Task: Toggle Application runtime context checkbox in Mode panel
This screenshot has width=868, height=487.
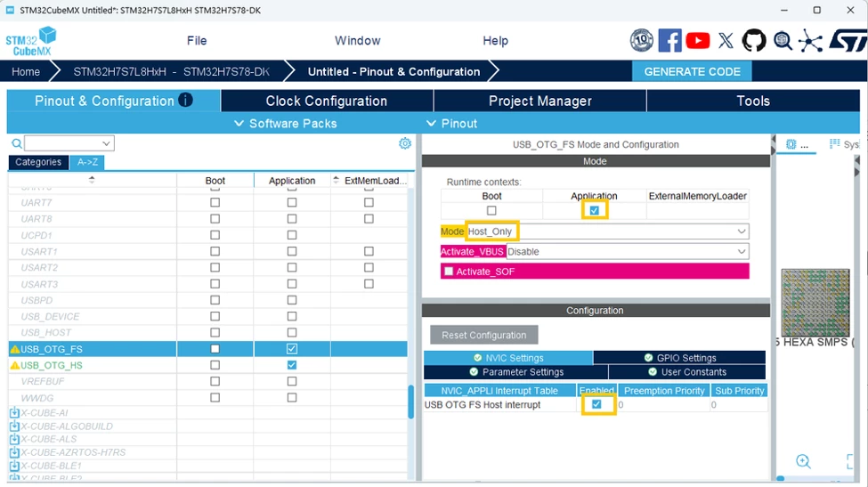Action: (595, 211)
